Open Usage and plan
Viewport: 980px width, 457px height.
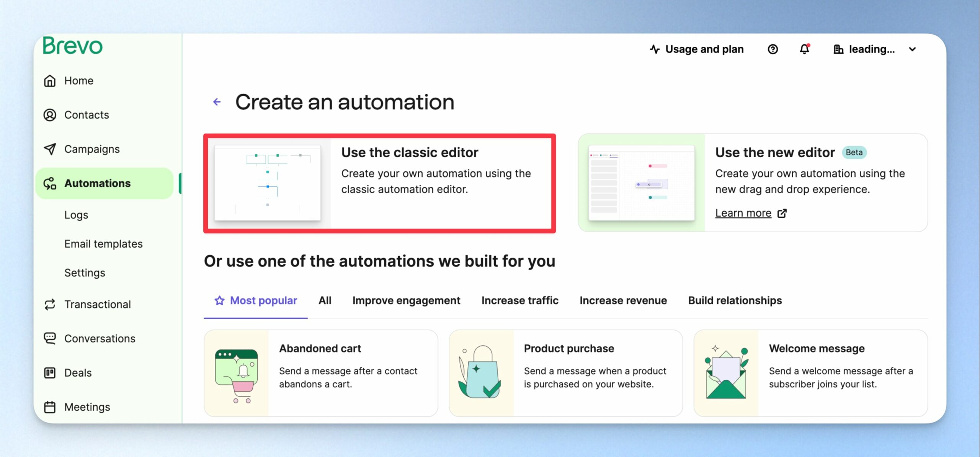click(x=697, y=49)
